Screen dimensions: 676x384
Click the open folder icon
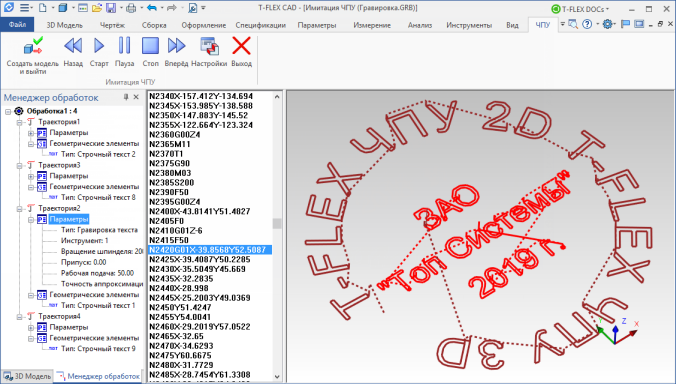(97, 8)
